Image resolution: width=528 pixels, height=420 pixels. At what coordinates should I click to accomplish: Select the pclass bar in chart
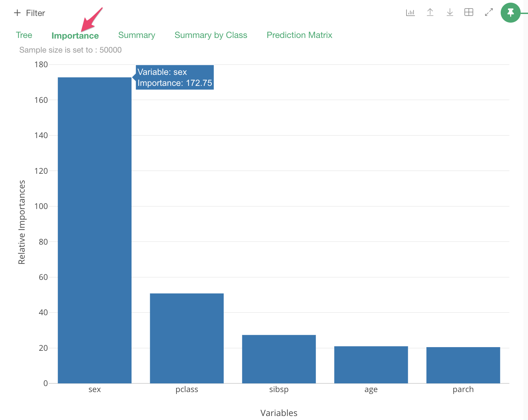(x=187, y=338)
